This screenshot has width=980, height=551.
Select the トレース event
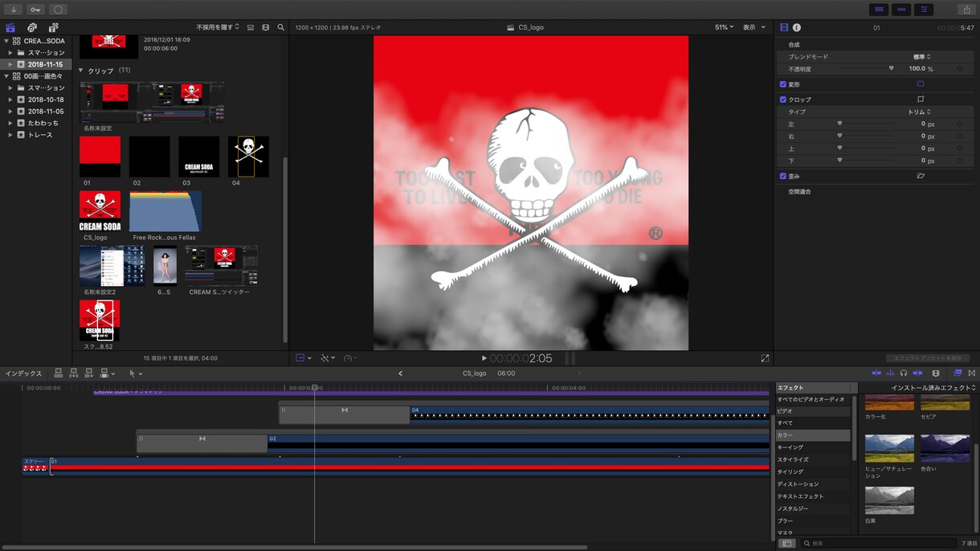pyautogui.click(x=40, y=135)
